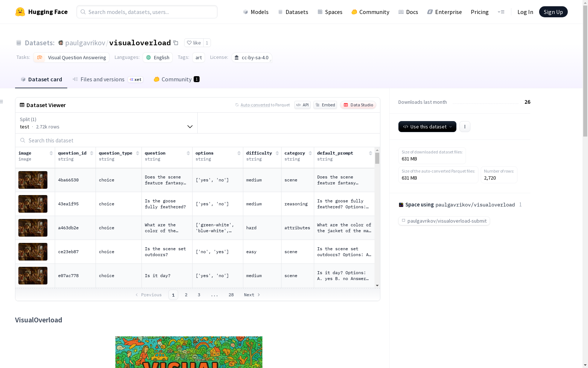Click Next page in pagination
Screen dimensions: 588x368
click(x=252, y=295)
